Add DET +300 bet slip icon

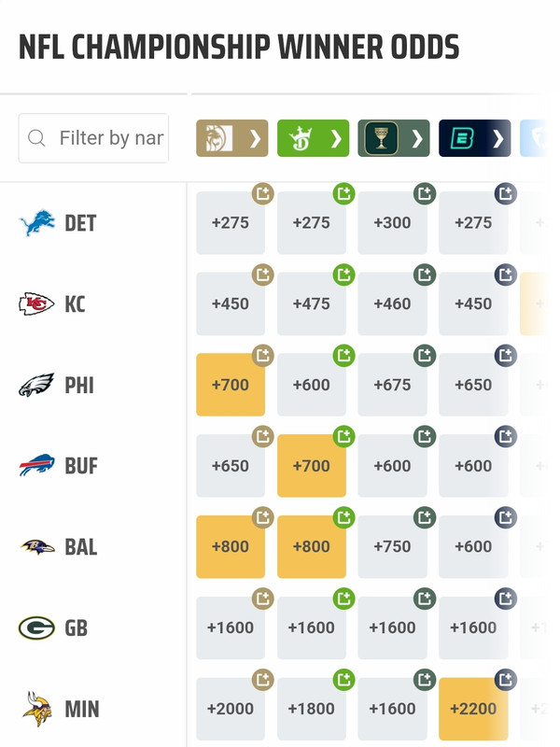pos(425,194)
